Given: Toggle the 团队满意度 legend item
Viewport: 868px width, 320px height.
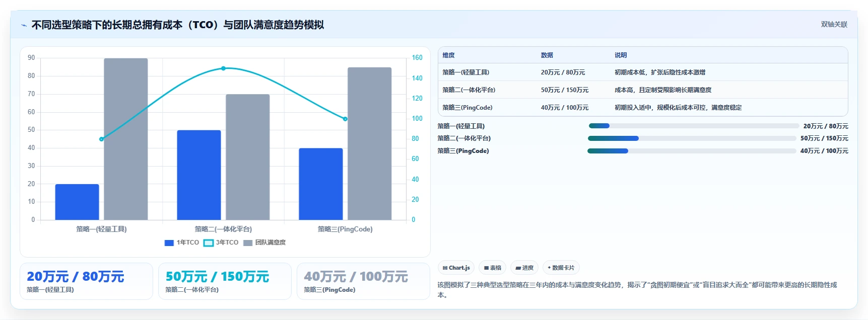Looking at the screenshot, I should tap(264, 243).
